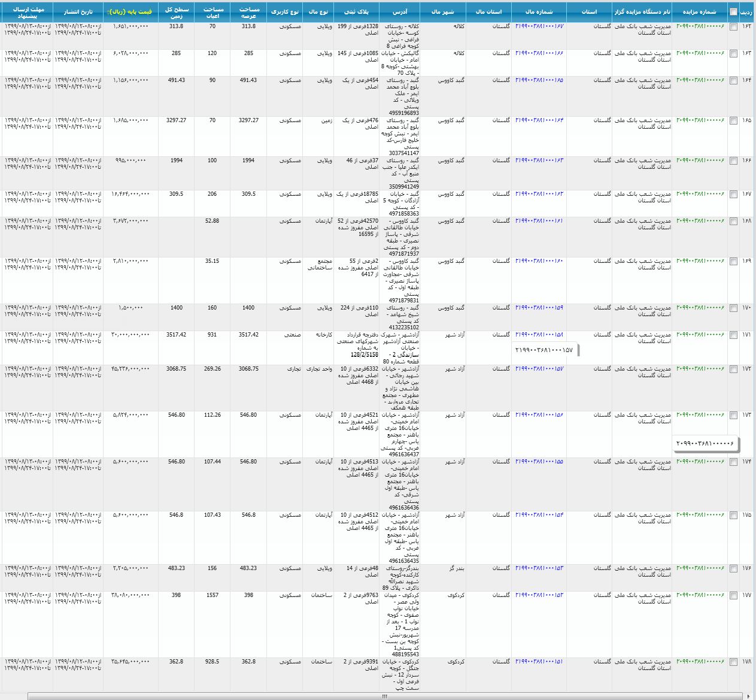
Task: Select the last row ۱۷۸ checkbox
Action: point(734,662)
